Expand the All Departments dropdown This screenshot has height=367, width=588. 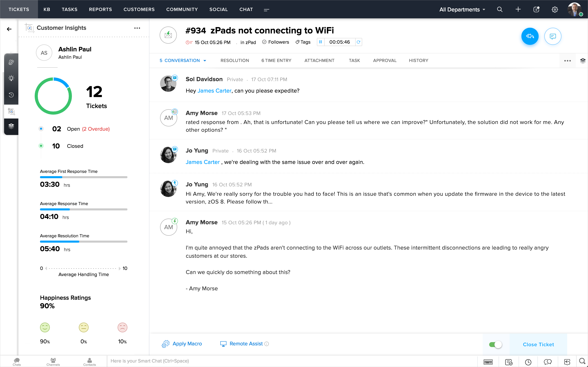point(462,9)
